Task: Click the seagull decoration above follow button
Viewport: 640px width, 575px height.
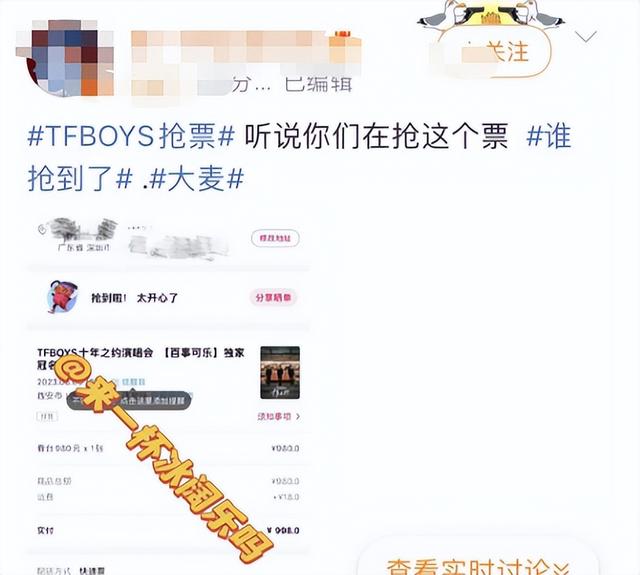Action: [x=492, y=15]
